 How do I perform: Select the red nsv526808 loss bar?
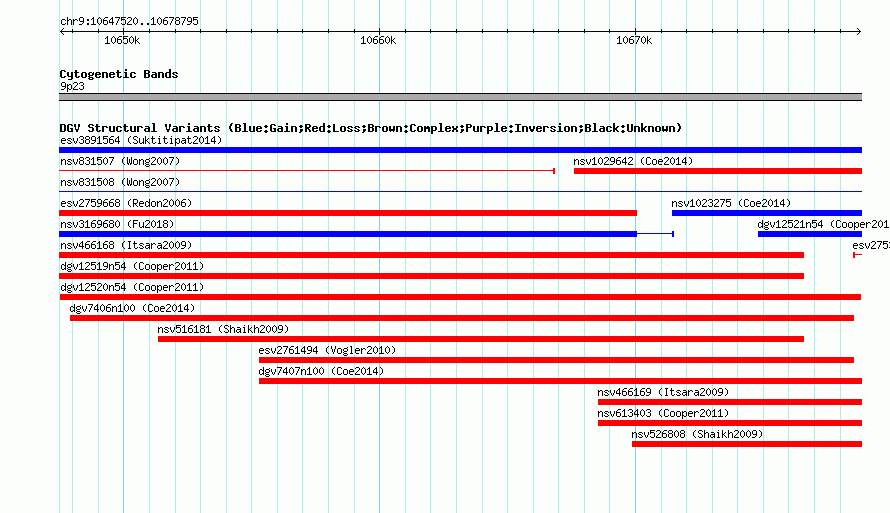747,444
